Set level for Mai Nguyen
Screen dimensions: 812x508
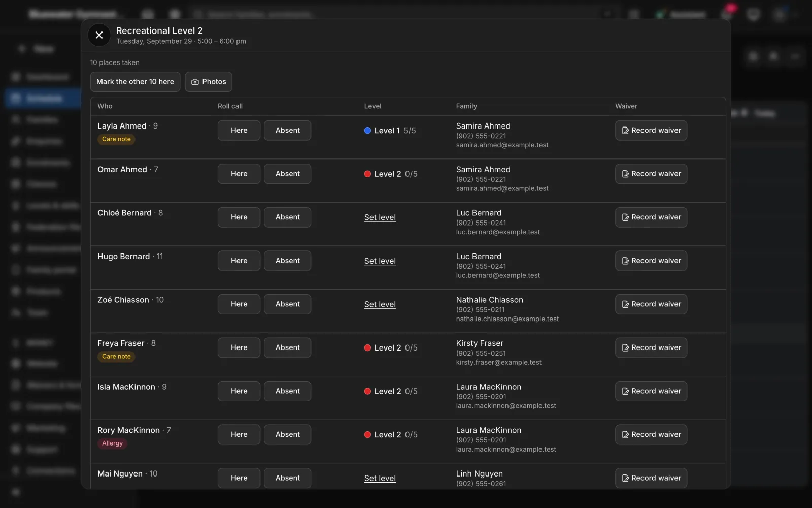pos(380,478)
